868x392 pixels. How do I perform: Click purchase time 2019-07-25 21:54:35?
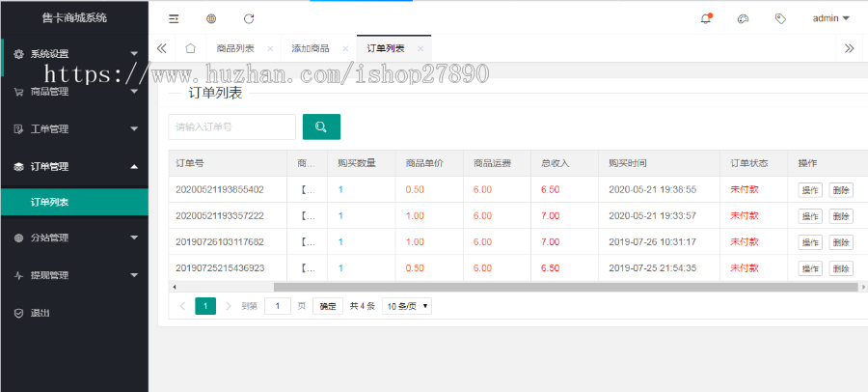pyautogui.click(x=653, y=267)
